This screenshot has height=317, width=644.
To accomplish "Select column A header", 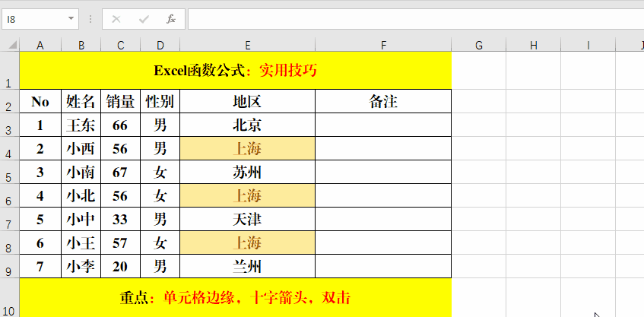I will pyautogui.click(x=40, y=45).
